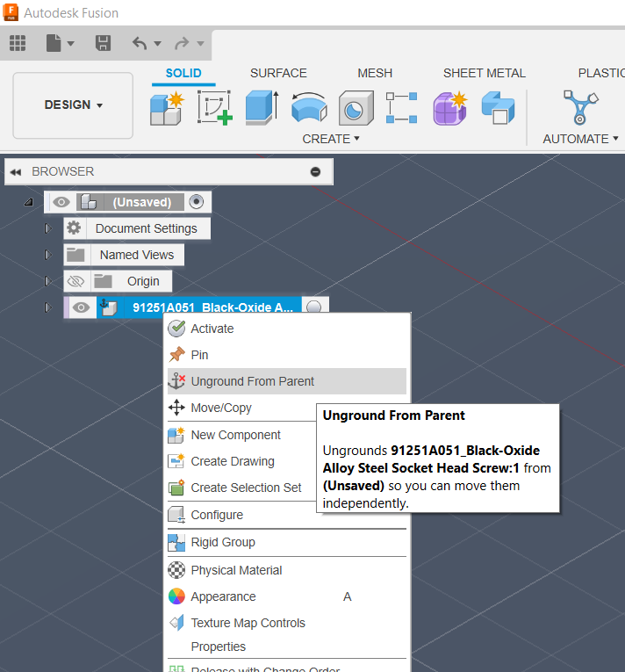Hide the 91251A051 screw component
The image size is (625, 672).
point(81,307)
